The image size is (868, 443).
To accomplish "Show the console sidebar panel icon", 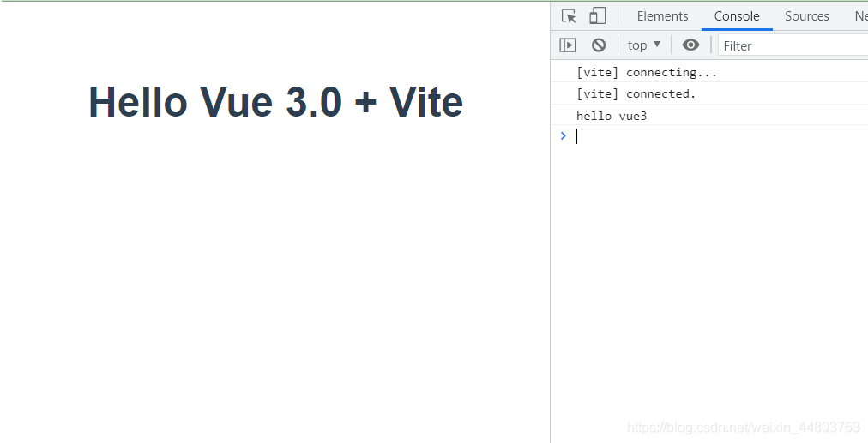I will [568, 45].
